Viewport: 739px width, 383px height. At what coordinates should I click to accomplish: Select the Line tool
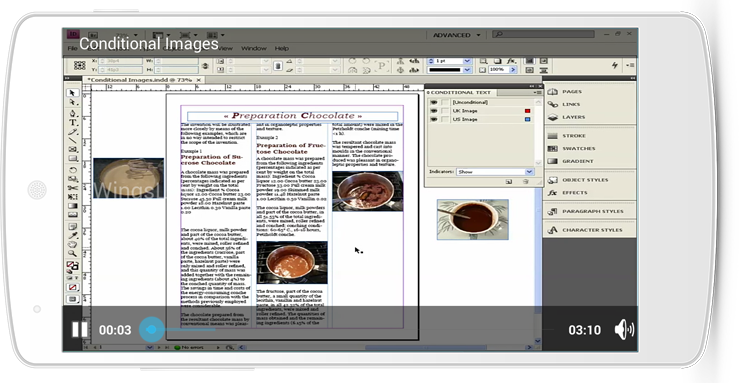(x=72, y=140)
